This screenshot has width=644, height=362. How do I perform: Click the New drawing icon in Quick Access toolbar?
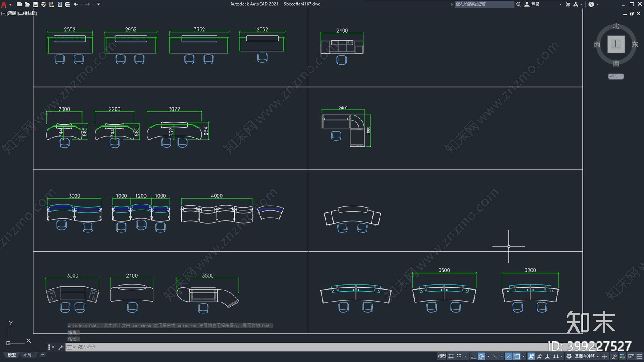point(19,4)
